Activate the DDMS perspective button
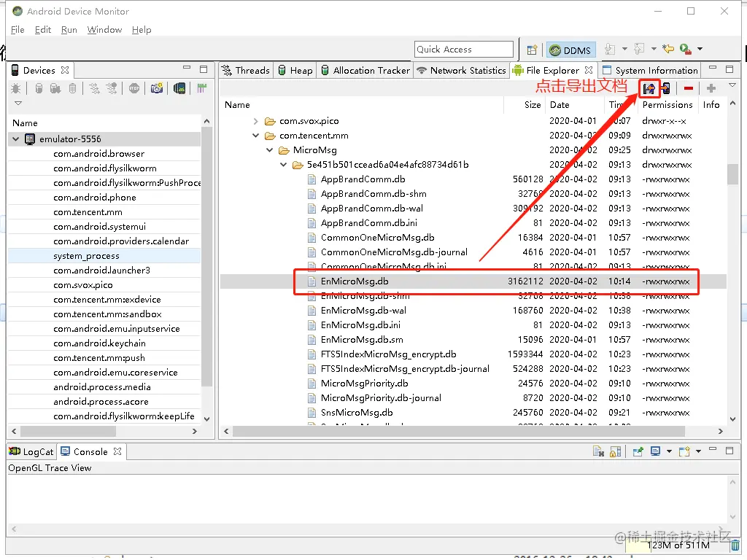Screen dimensions: 747x560 (570, 50)
